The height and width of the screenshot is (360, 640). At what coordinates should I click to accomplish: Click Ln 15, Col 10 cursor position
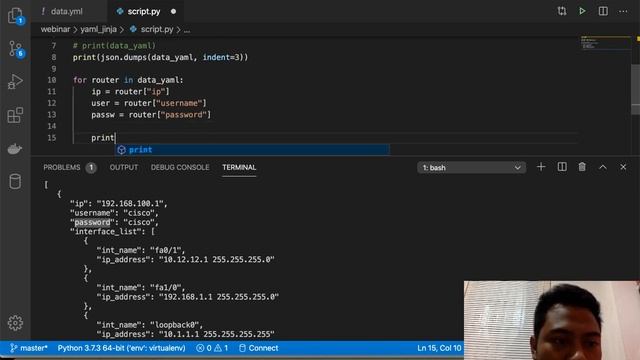pos(439,348)
